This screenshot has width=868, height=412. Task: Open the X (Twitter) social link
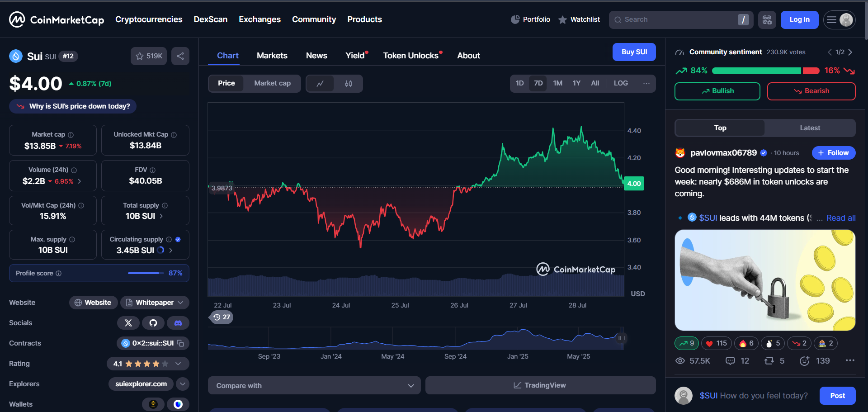point(128,323)
